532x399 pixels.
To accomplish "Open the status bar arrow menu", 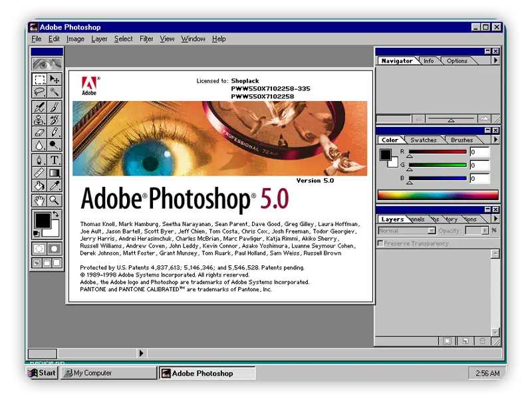I will click(x=142, y=353).
